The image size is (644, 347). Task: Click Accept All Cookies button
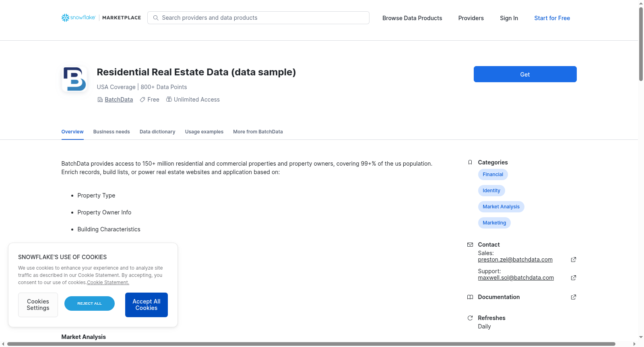[147, 305]
